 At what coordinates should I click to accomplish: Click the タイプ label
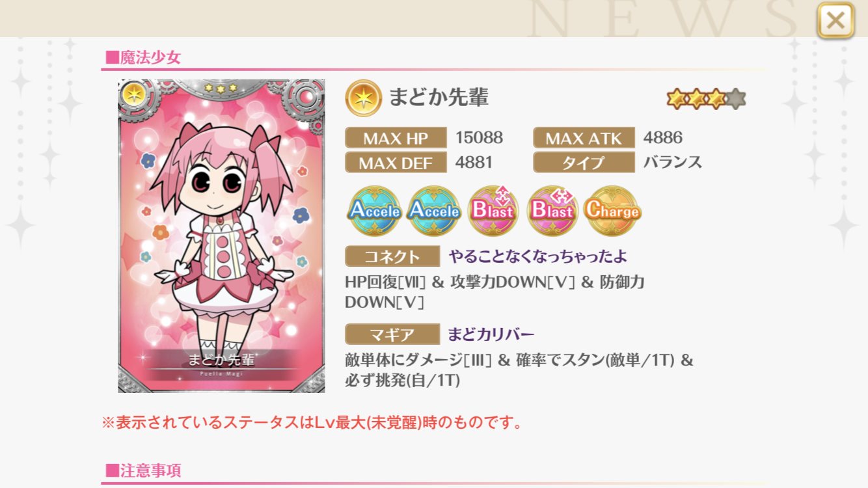584,162
